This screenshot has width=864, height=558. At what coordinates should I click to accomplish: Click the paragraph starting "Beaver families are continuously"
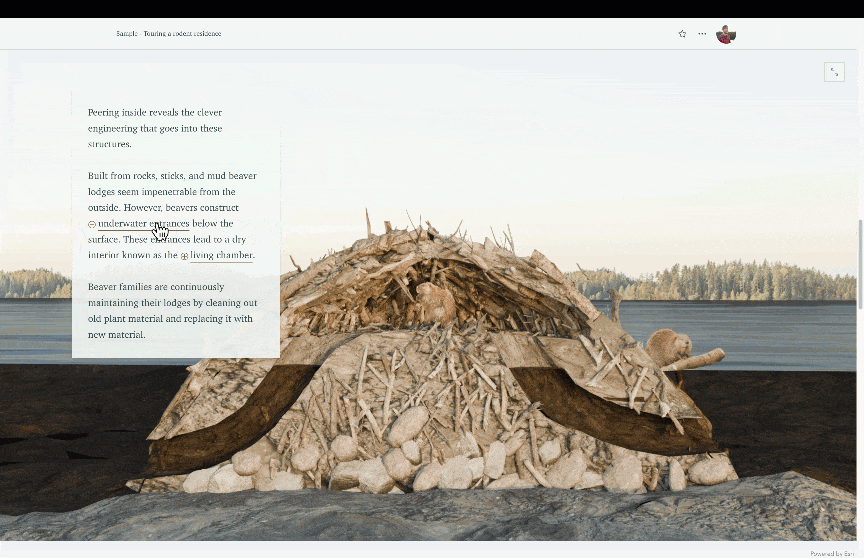[172, 311]
